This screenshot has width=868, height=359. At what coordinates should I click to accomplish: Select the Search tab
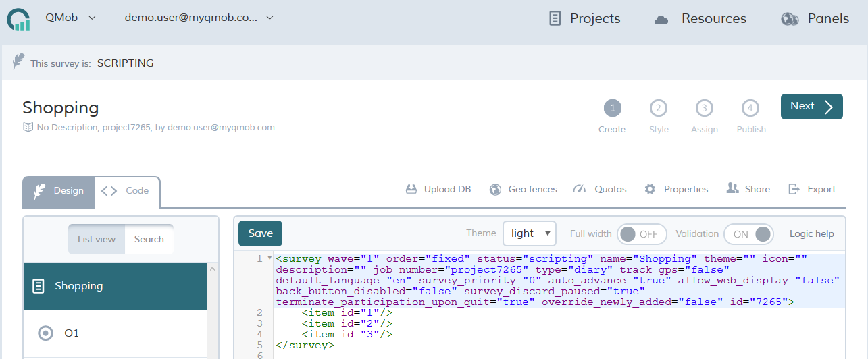coord(149,239)
